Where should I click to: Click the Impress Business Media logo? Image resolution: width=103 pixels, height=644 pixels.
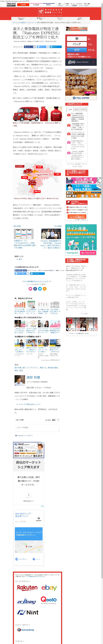tap(11, 4)
